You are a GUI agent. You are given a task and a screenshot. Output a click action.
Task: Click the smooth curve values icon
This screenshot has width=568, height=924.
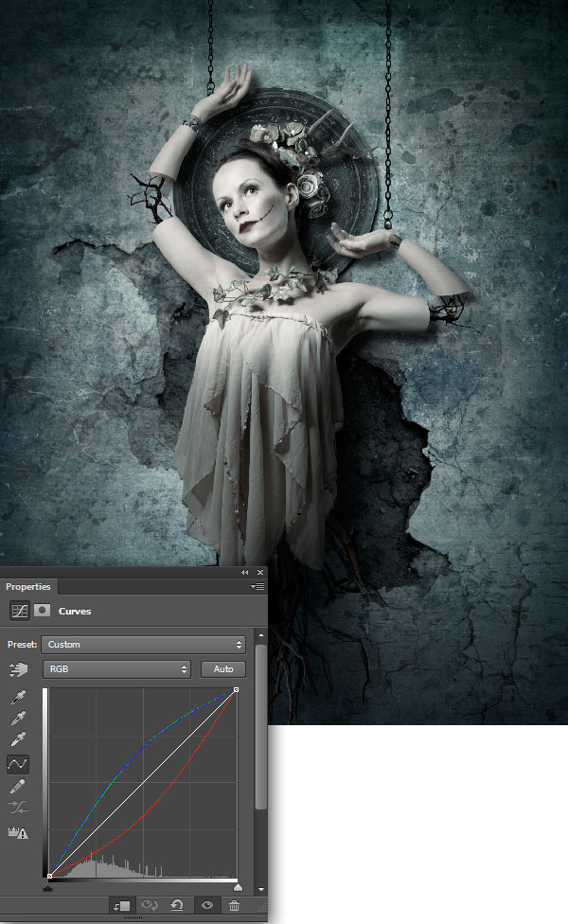18,808
